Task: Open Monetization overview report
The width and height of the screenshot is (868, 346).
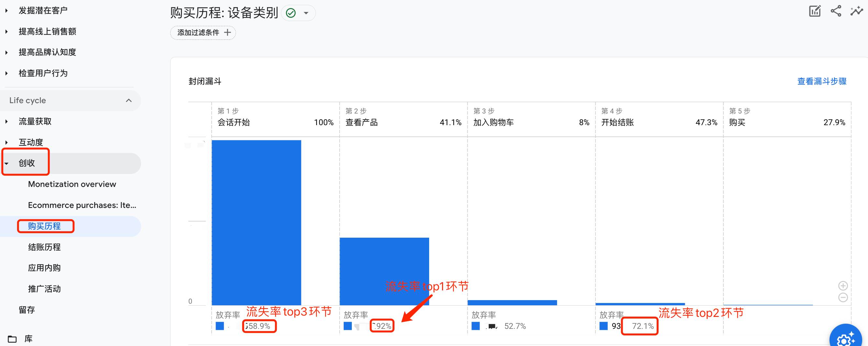Action: [72, 184]
